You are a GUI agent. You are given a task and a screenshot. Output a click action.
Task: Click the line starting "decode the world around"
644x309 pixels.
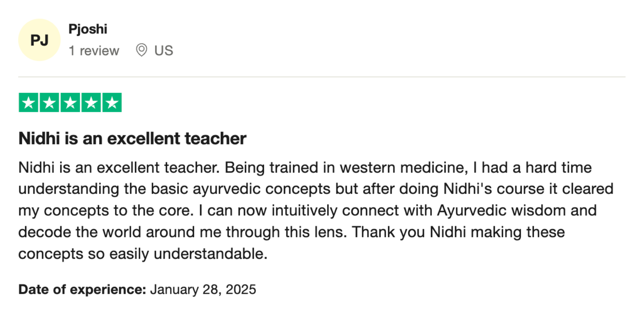click(292, 232)
